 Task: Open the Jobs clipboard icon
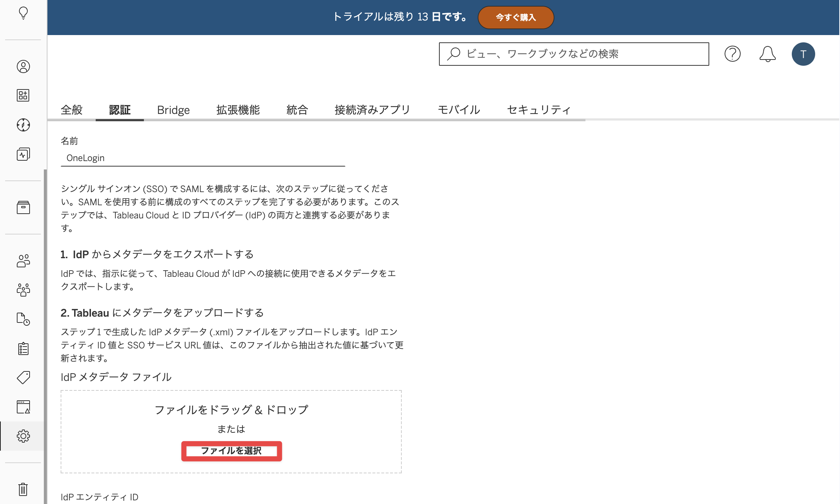point(23,348)
